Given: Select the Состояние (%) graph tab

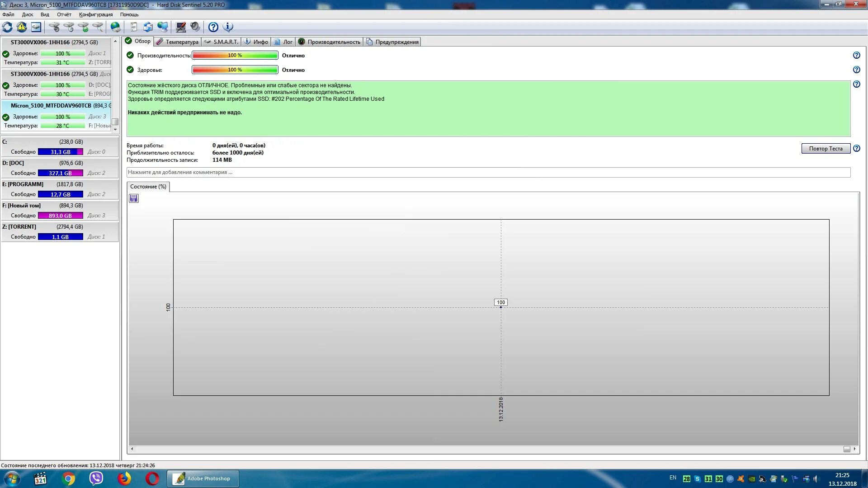Looking at the screenshot, I should 148,187.
